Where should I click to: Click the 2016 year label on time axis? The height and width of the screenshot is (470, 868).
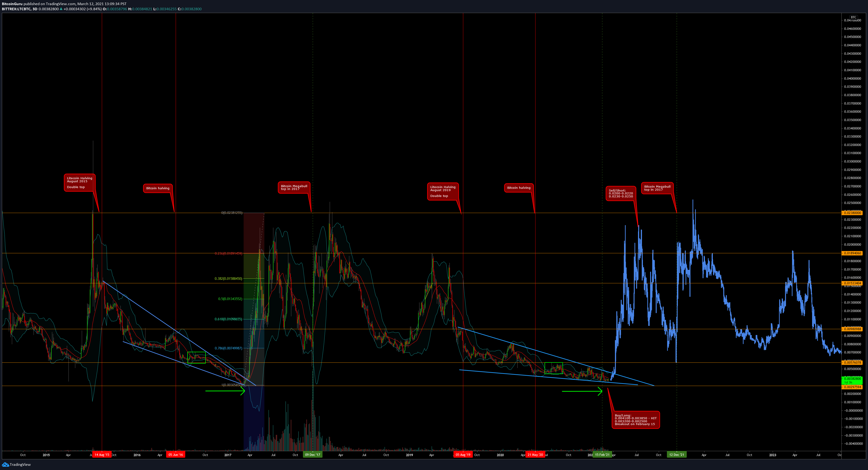[x=137, y=455]
